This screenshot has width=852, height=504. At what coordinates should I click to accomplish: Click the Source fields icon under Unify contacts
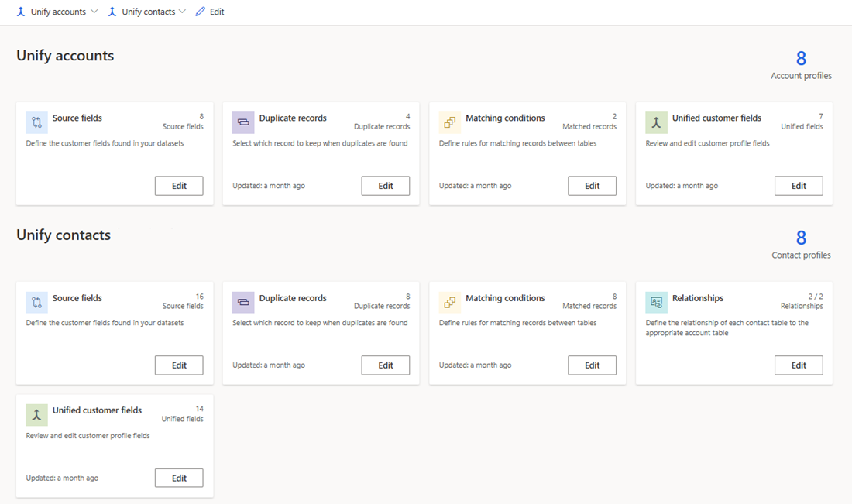click(36, 303)
